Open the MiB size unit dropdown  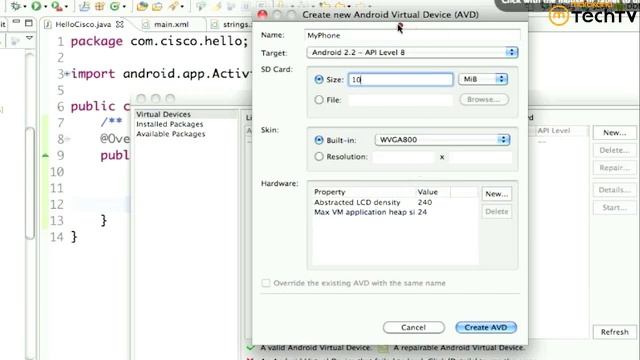[483, 79]
